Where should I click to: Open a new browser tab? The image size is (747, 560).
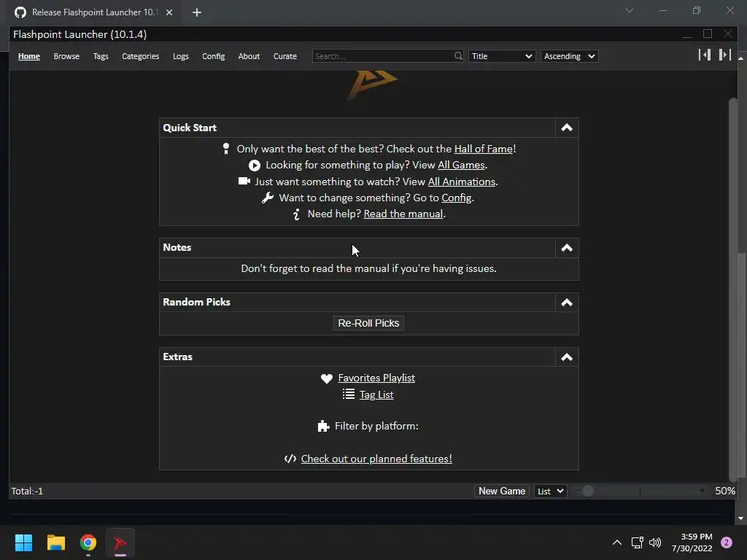pyautogui.click(x=197, y=13)
